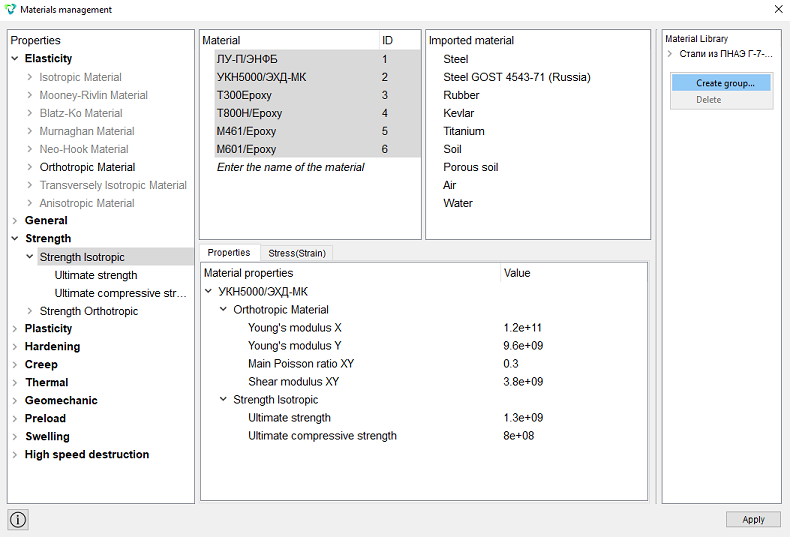Expand the Thermal properties category
The height and width of the screenshot is (537, 790).
pos(15,382)
